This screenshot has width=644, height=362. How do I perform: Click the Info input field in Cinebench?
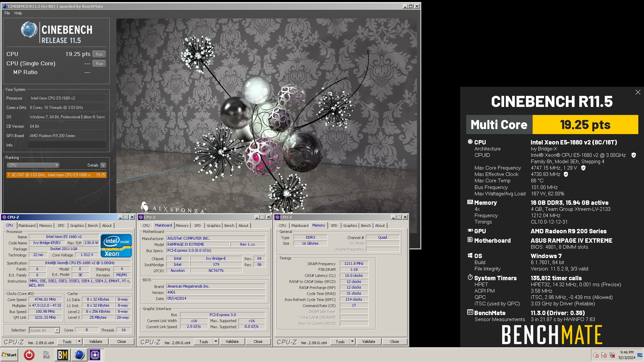click(67, 145)
